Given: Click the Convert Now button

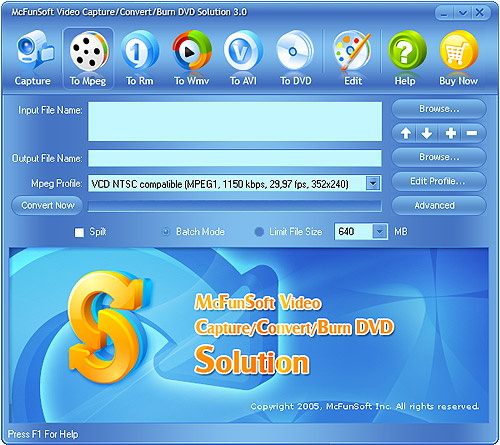Looking at the screenshot, I should 48,205.
